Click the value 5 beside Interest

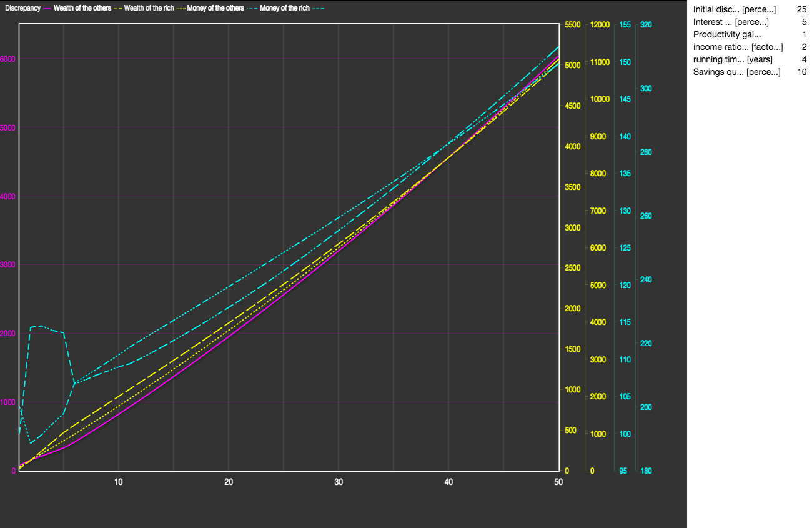click(804, 22)
